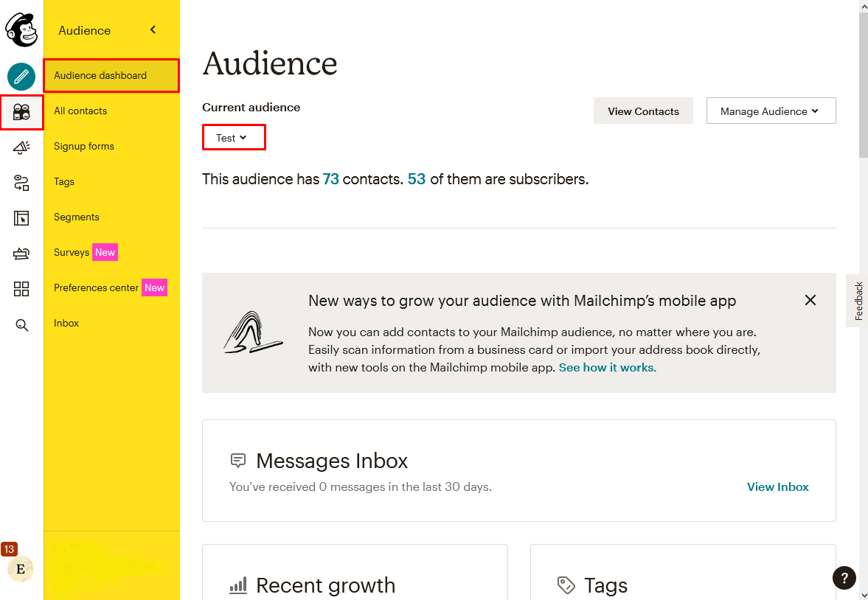Follow the View Inbox link
Image resolution: width=868 pixels, height=600 pixels.
(x=778, y=487)
